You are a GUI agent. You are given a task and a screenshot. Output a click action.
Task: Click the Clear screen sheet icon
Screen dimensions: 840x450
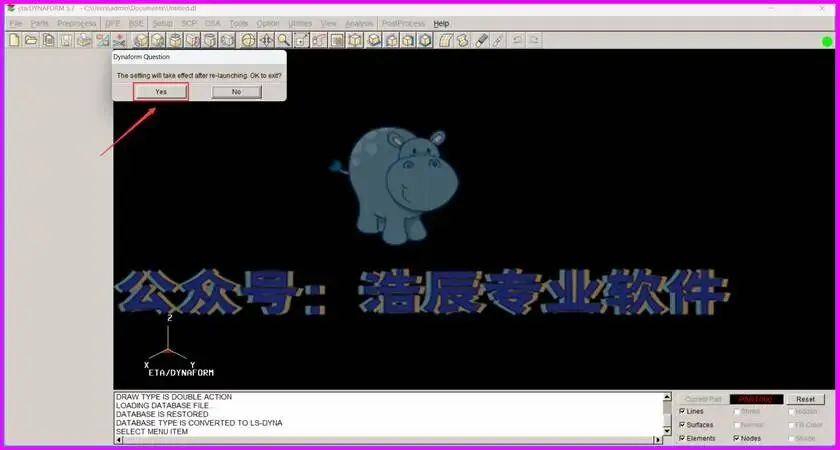tap(445, 40)
